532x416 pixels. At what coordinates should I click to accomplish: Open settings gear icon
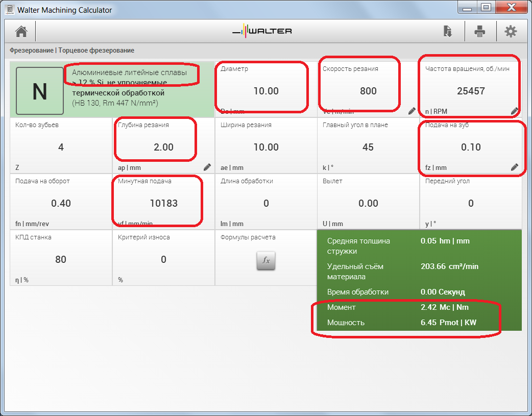[x=511, y=31]
